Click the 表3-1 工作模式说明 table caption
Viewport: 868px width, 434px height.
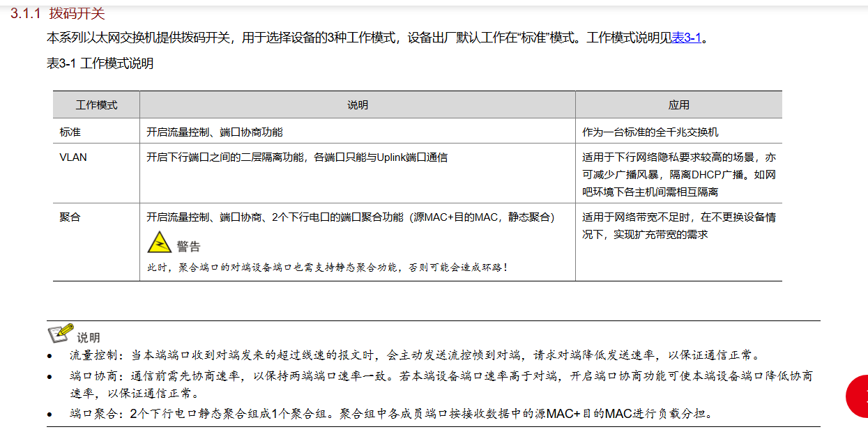(x=100, y=64)
